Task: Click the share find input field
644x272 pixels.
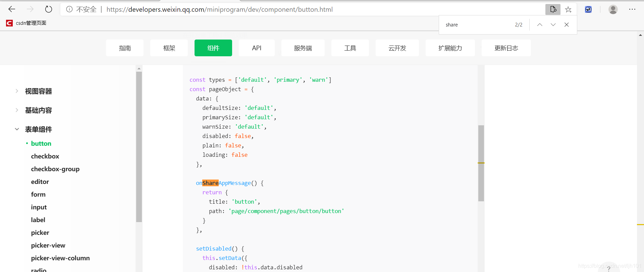Action: (476, 25)
